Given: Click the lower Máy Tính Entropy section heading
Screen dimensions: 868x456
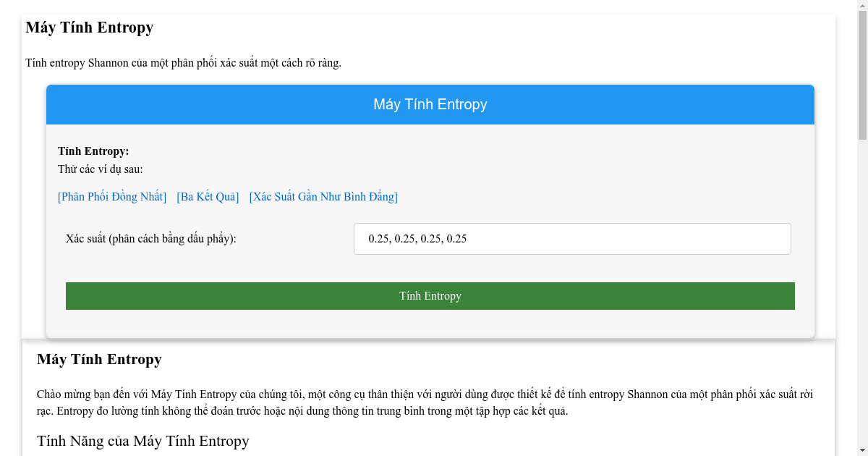Looking at the screenshot, I should pyautogui.click(x=99, y=359).
